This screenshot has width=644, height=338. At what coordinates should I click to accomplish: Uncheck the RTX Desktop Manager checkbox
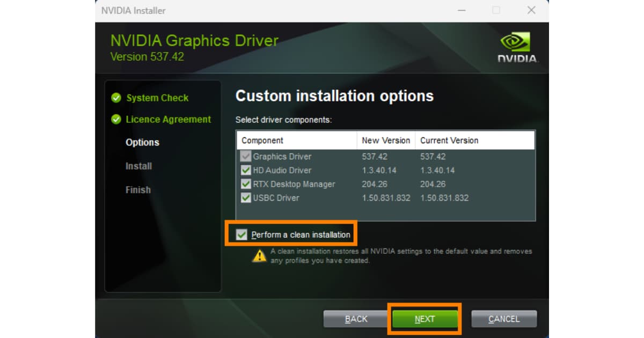tap(246, 185)
